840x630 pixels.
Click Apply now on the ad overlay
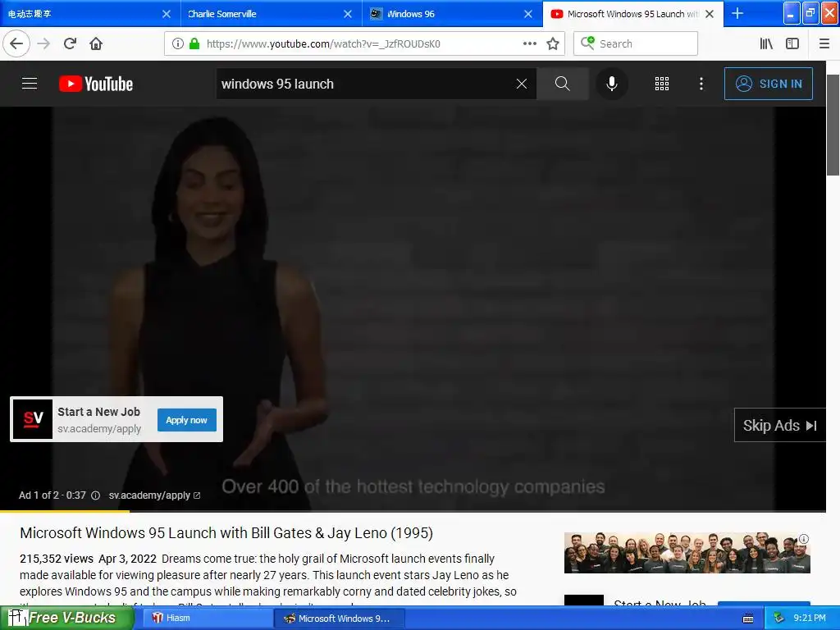(186, 420)
